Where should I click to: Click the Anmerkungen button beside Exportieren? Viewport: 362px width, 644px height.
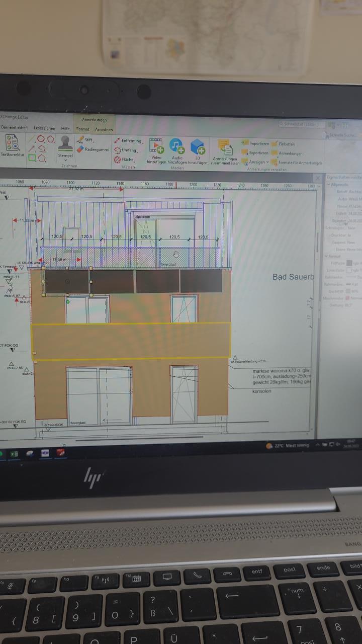[x=287, y=153]
